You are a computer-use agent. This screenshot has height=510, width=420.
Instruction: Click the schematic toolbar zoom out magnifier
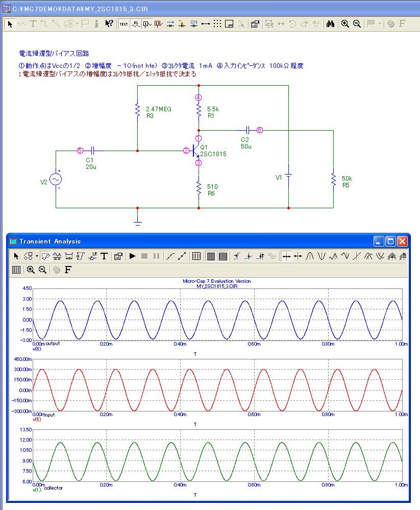[357, 23]
